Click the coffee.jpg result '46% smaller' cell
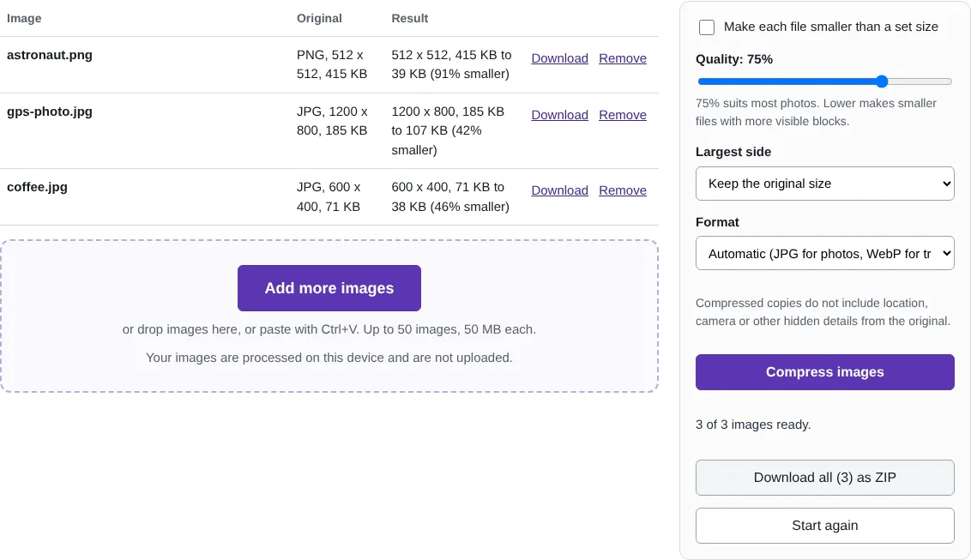971x560 pixels. tap(450, 196)
